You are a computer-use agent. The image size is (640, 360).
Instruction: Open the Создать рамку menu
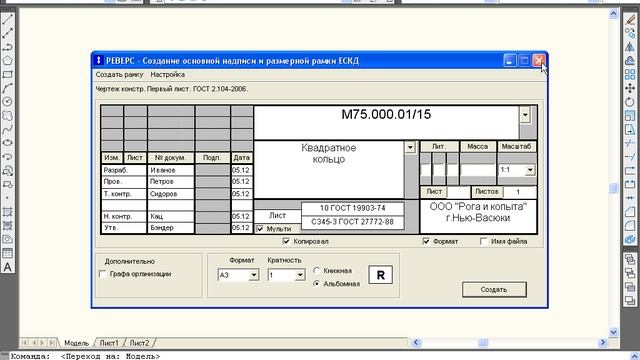(119, 75)
